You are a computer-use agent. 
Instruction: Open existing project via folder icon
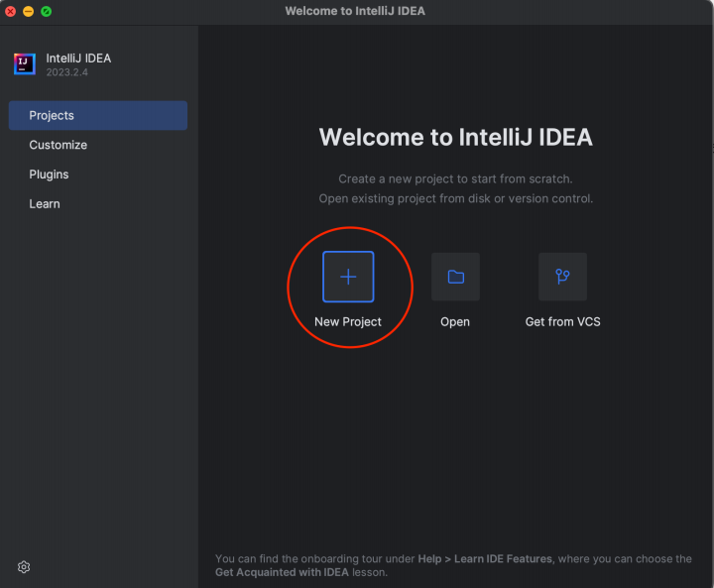click(455, 277)
